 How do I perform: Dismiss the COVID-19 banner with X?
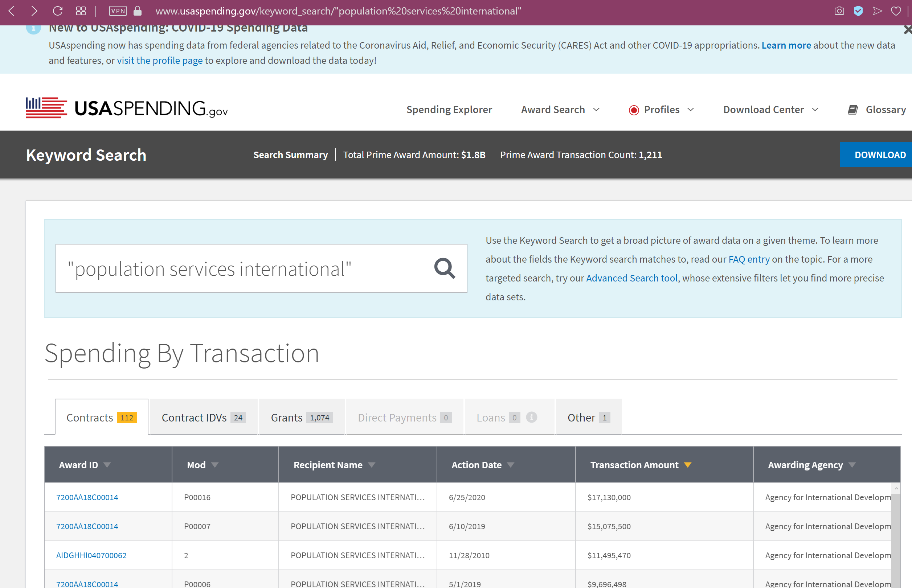(x=908, y=30)
